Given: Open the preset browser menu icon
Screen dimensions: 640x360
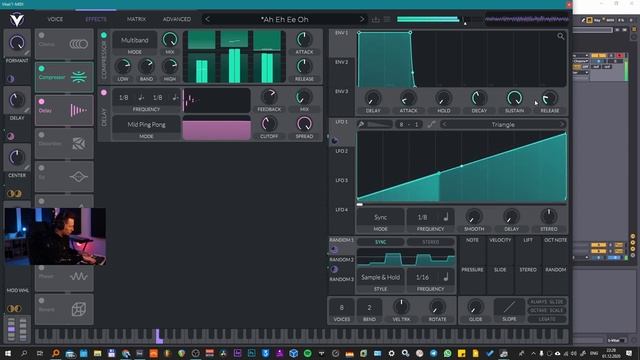Looking at the screenshot, I should [387, 19].
